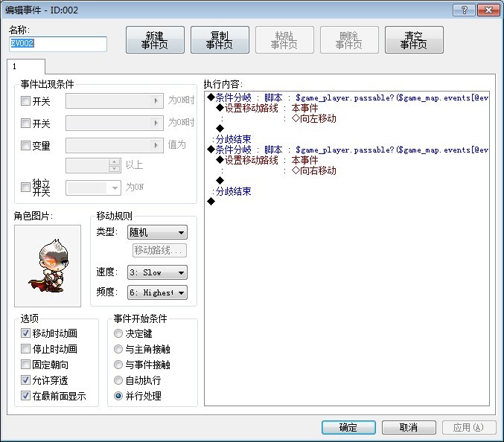Click the 名称 input field EV002

pos(58,44)
